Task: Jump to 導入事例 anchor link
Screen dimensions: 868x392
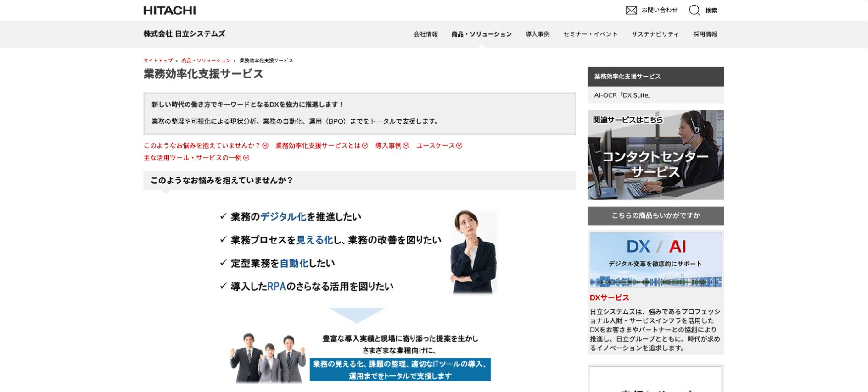Action: (x=388, y=145)
